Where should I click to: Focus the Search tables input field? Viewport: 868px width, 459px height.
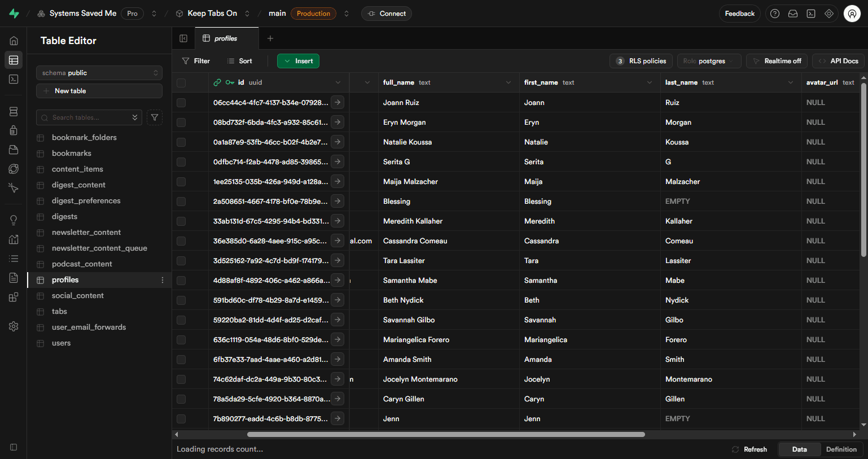coord(89,117)
